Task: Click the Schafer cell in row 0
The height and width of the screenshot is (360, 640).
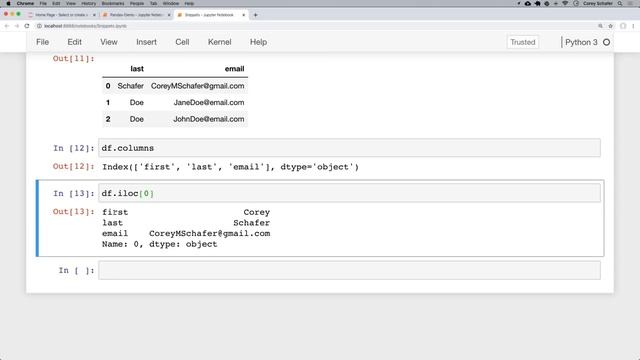Action: [x=131, y=86]
